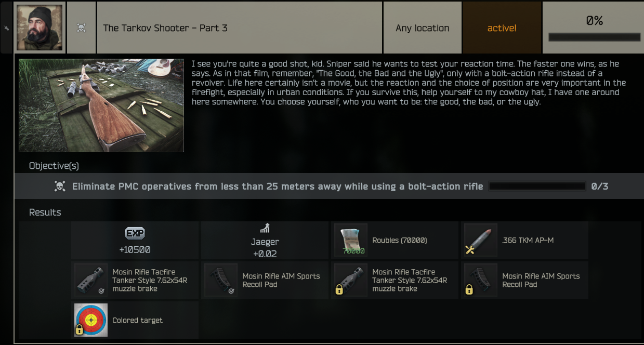Viewport: 644px width, 345px height.
Task: Click the 0/3 objective progress bar
Action: tap(537, 186)
